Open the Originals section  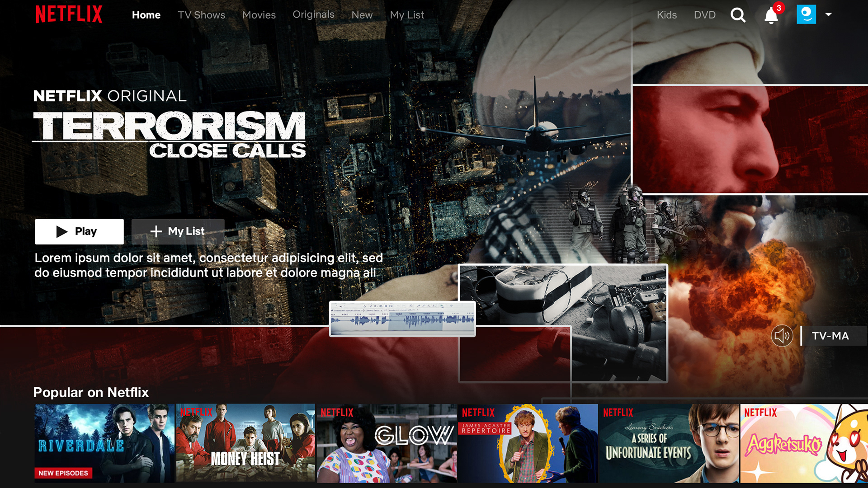313,15
